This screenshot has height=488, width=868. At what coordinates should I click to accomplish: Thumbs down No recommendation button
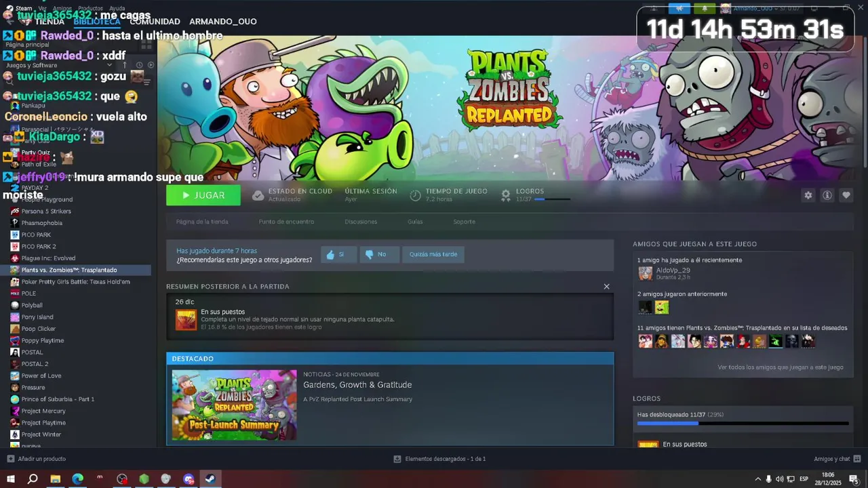(379, 254)
